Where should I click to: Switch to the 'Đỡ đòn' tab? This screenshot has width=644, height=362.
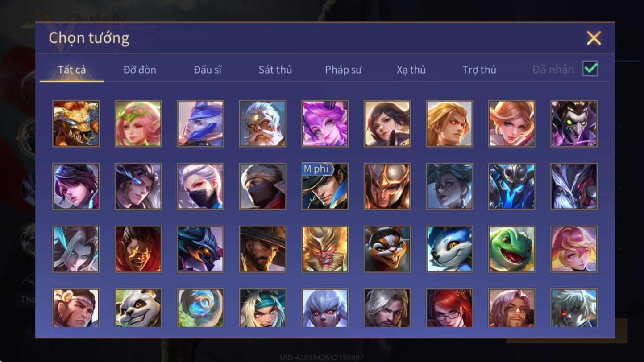pyautogui.click(x=140, y=70)
